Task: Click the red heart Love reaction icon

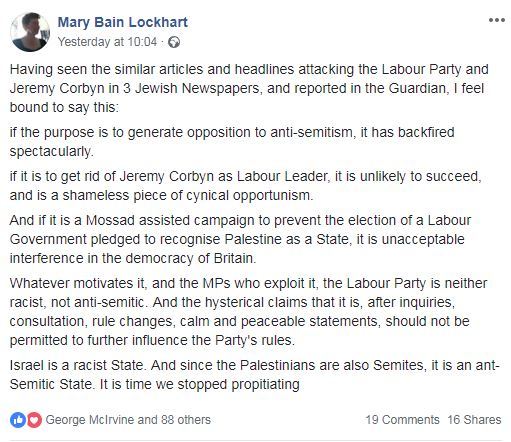Action: point(34,420)
